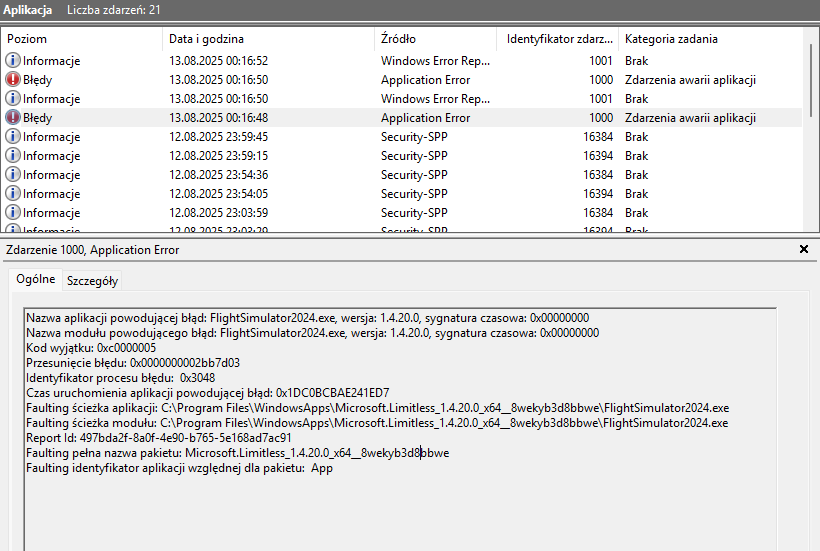Click info icon for 23:59:15 Security-SPP event
The image size is (820, 551).
click(x=13, y=156)
